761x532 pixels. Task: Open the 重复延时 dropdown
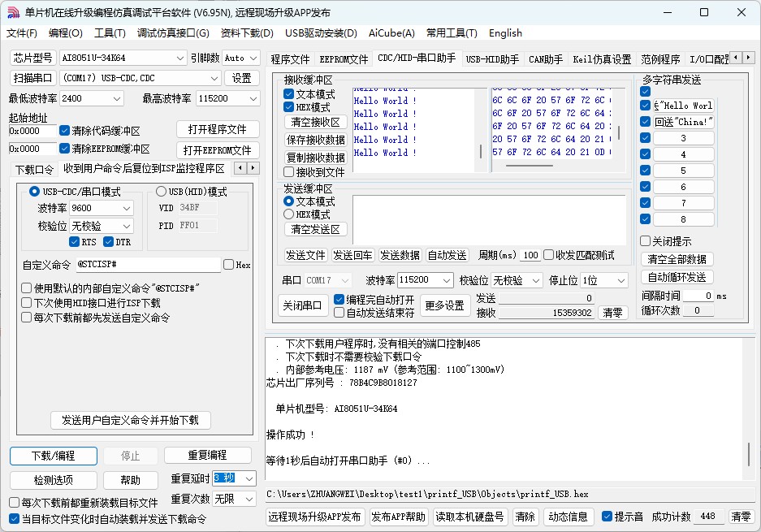click(249, 478)
